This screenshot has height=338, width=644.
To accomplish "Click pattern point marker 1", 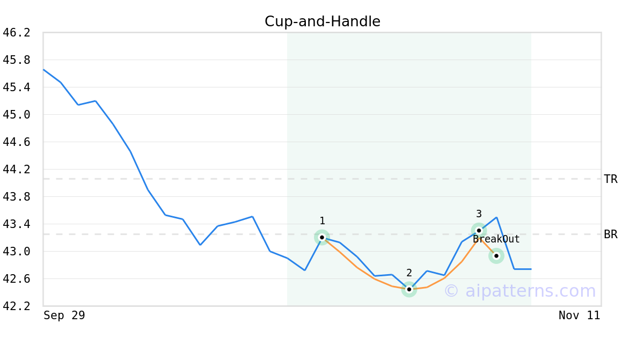I will 322,237.
